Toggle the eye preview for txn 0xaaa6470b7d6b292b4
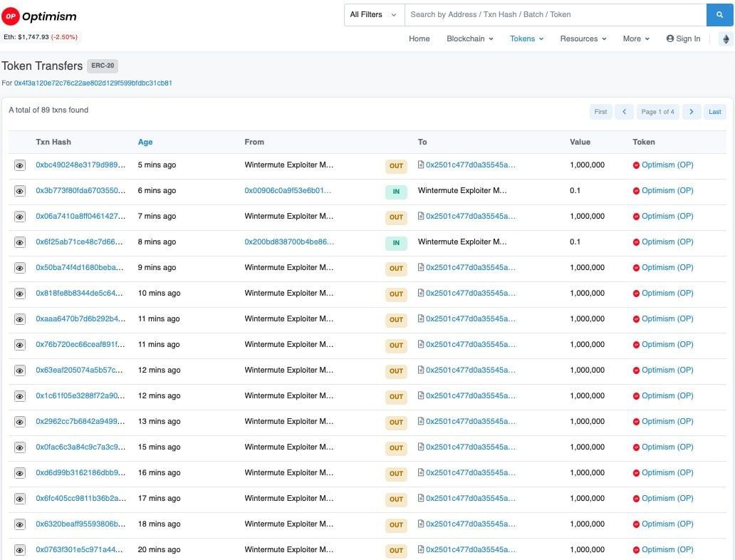This screenshot has height=560, width=735. [20, 319]
